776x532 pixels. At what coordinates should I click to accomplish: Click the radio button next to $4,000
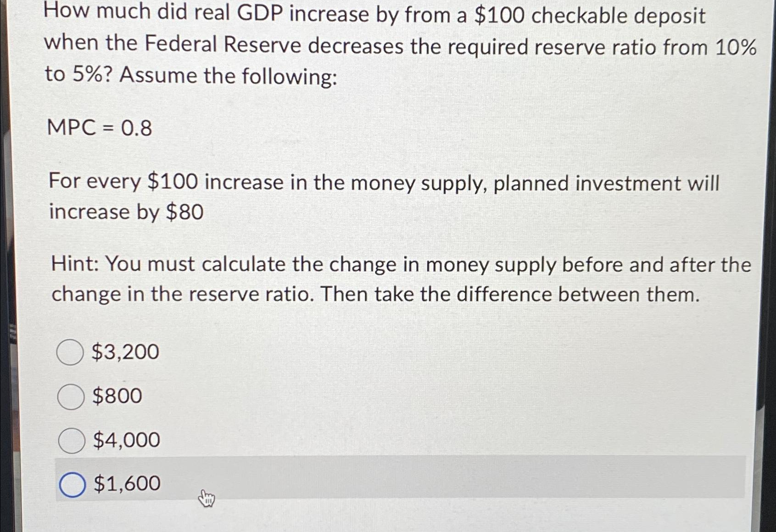[71, 440]
